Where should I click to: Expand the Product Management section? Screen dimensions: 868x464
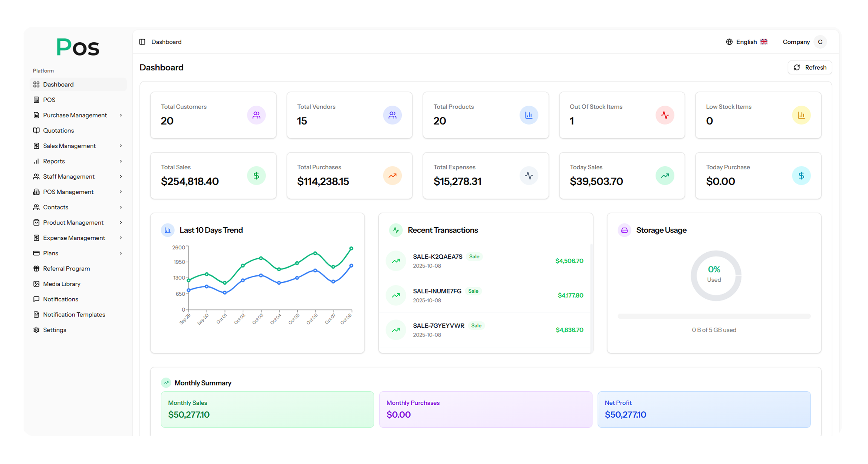(121, 222)
